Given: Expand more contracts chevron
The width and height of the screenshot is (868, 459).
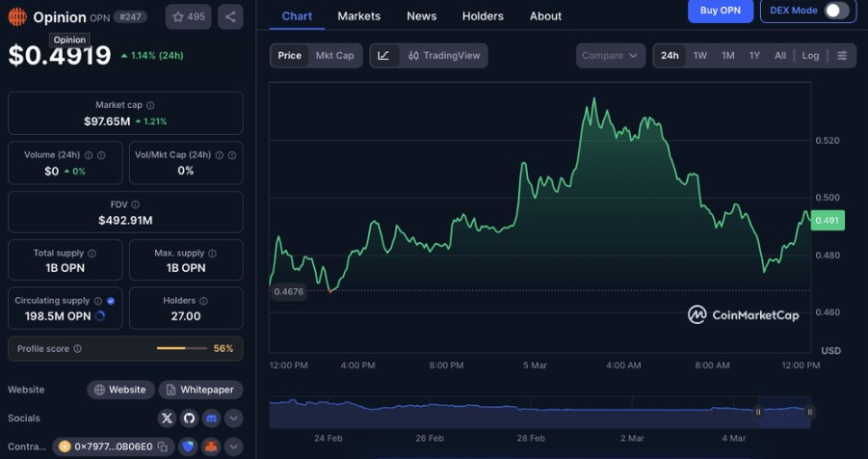Looking at the screenshot, I should [x=234, y=446].
